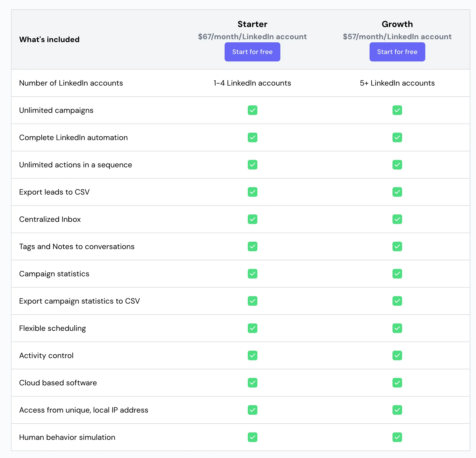This screenshot has width=476, height=458.
Task: Click Growth checkmark for unique local IP access
Action: (397, 410)
